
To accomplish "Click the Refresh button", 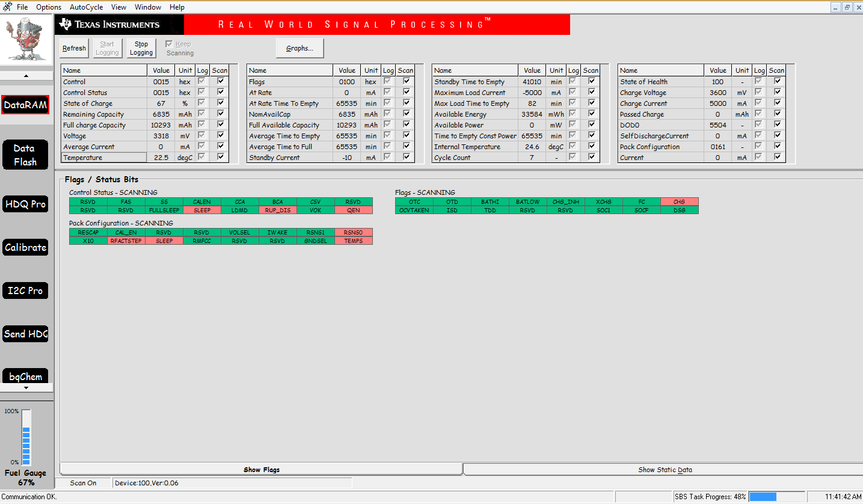I will 74,48.
